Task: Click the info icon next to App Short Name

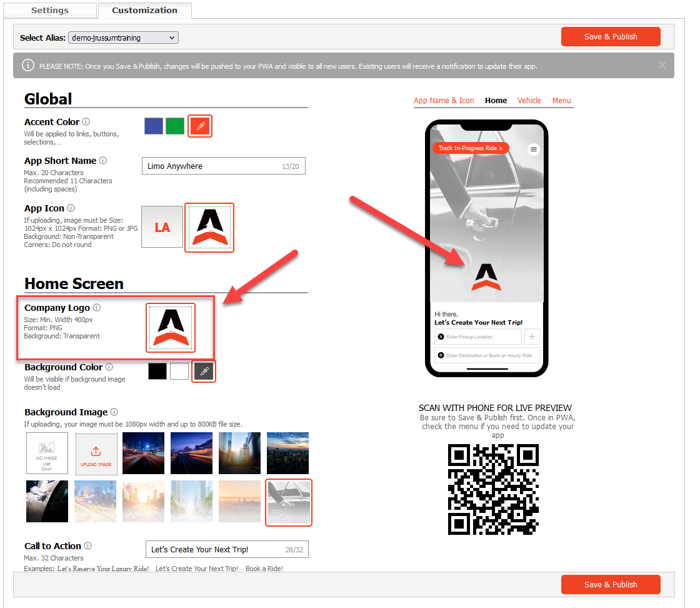Action: click(103, 161)
